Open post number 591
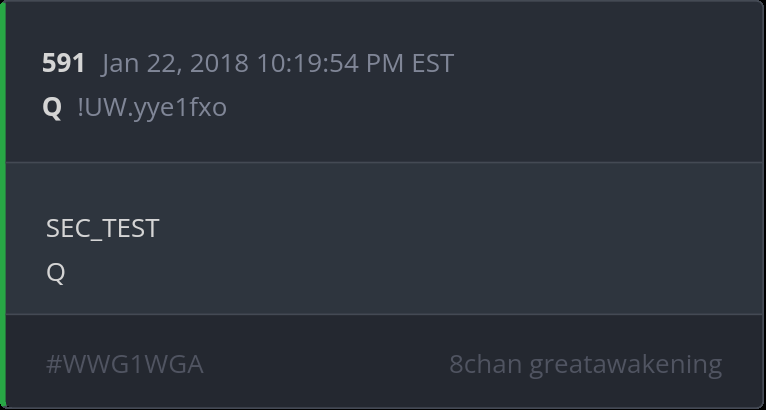Viewport: 766px width, 410px height. (x=63, y=63)
